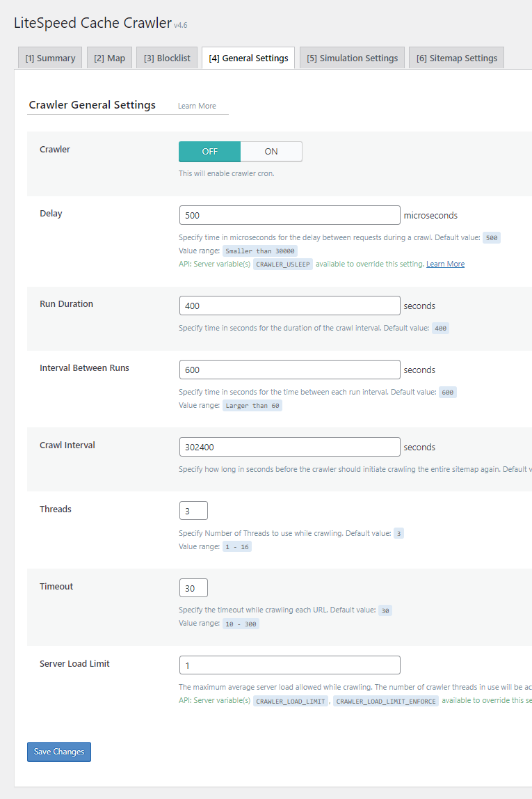Focus the Run Duration input field
This screenshot has width=532, height=799.
coord(289,306)
